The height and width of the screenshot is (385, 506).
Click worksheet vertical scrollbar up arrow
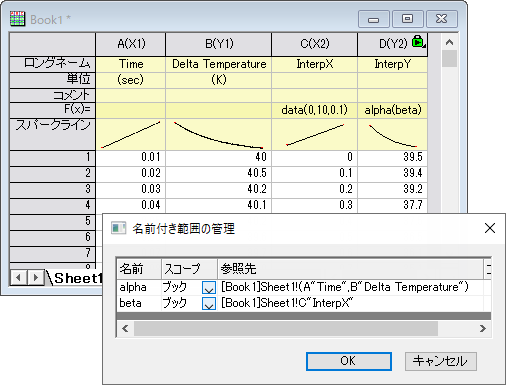(449, 42)
